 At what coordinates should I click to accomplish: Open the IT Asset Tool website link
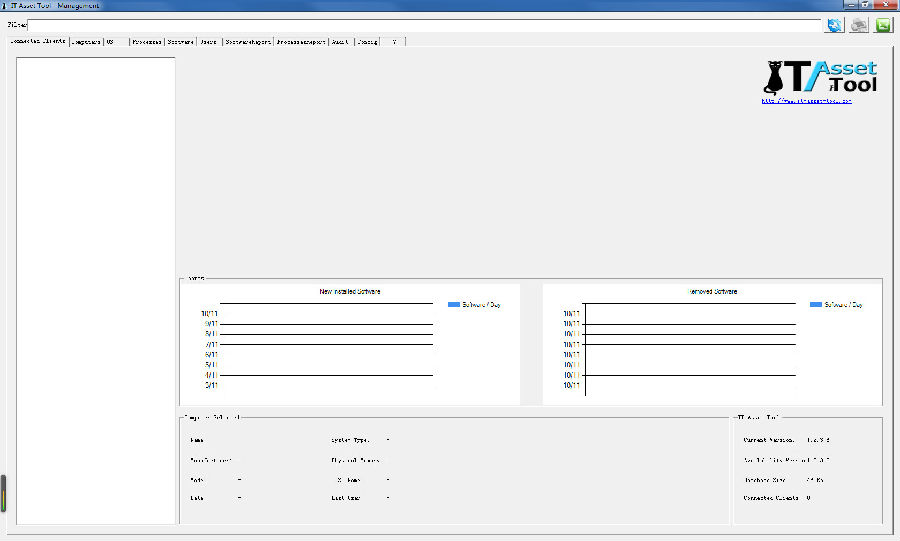pos(806,100)
